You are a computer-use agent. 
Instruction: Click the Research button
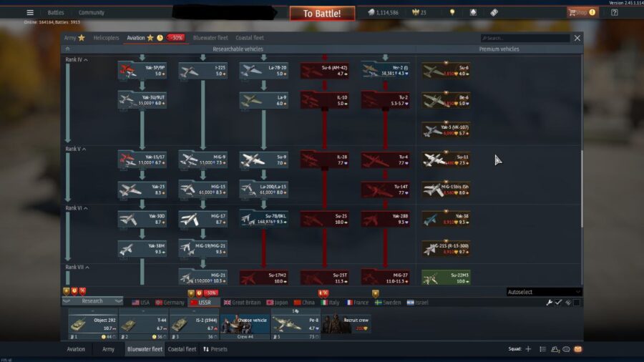point(92,301)
